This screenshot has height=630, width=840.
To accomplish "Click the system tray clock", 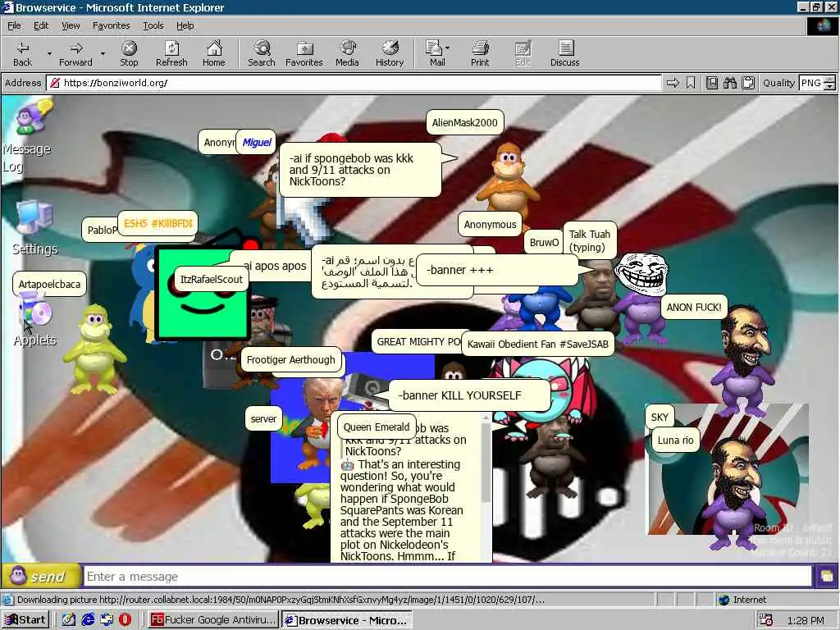I will click(x=806, y=620).
